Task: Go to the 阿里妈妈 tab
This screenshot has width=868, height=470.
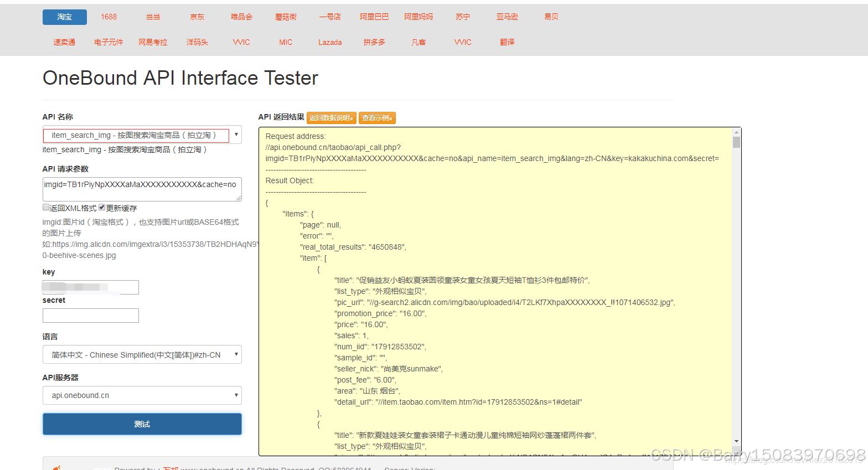Action: [x=419, y=17]
